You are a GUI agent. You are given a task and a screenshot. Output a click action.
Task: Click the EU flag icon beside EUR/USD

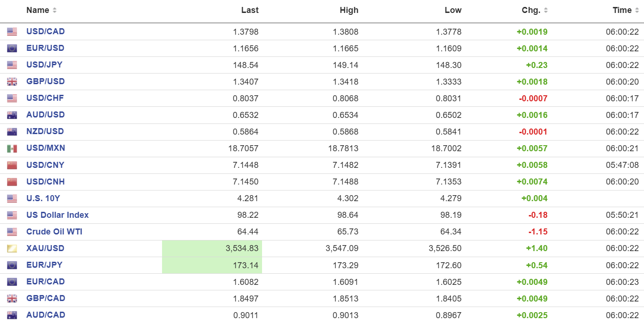coord(12,49)
